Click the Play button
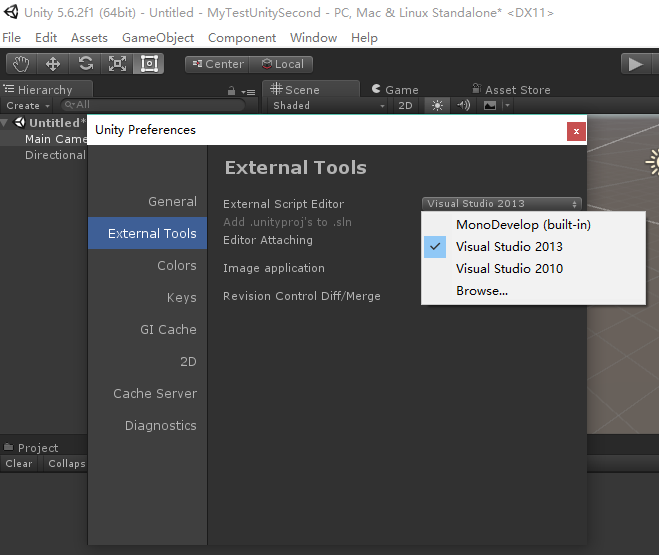The image size is (659, 555). click(635, 64)
